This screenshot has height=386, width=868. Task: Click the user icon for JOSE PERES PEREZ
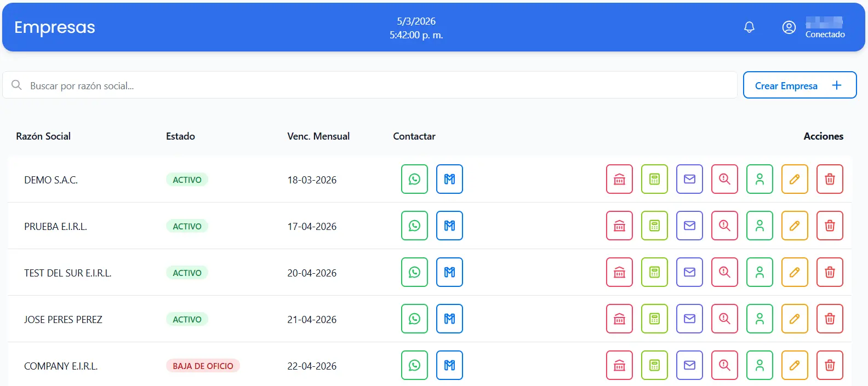click(759, 319)
